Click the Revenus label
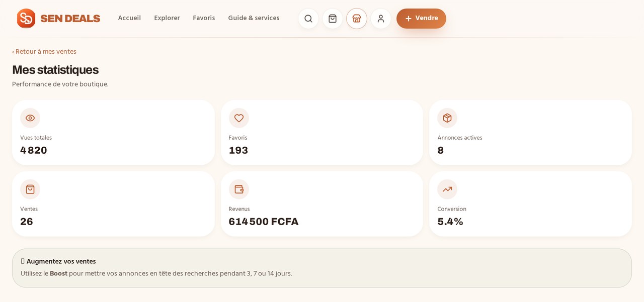 239,209
